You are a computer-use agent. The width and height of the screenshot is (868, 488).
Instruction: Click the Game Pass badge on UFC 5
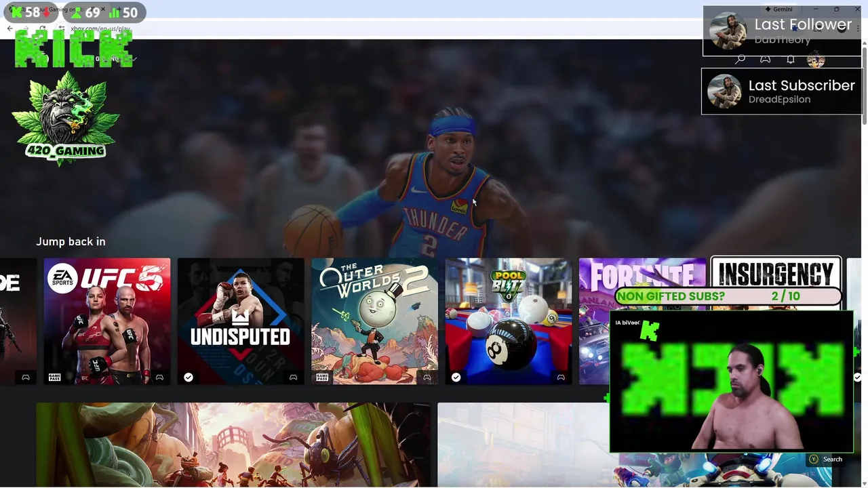55,378
